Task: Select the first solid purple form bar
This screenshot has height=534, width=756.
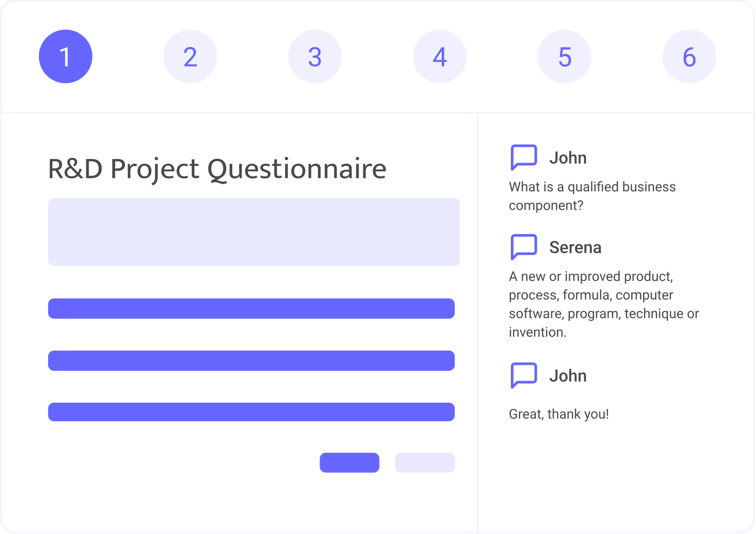Action: tap(251, 309)
